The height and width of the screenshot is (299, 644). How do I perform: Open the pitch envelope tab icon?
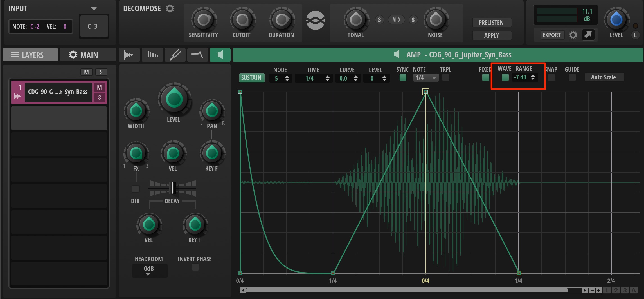pyautogui.click(x=175, y=55)
